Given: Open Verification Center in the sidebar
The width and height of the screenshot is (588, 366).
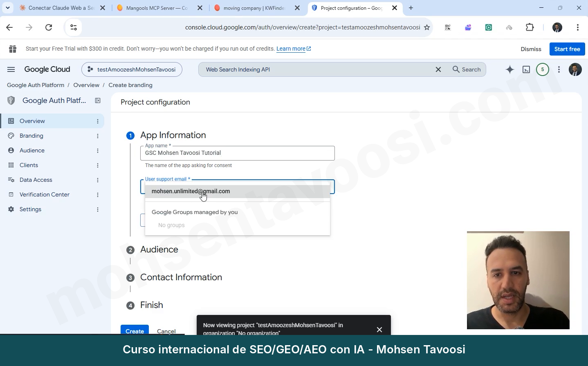Looking at the screenshot, I should (45, 194).
